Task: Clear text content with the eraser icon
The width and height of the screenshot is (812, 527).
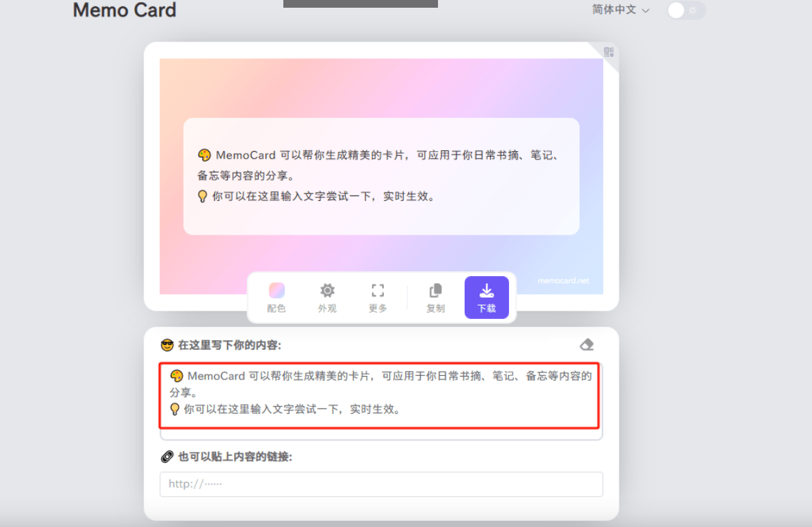Action: 587,344
